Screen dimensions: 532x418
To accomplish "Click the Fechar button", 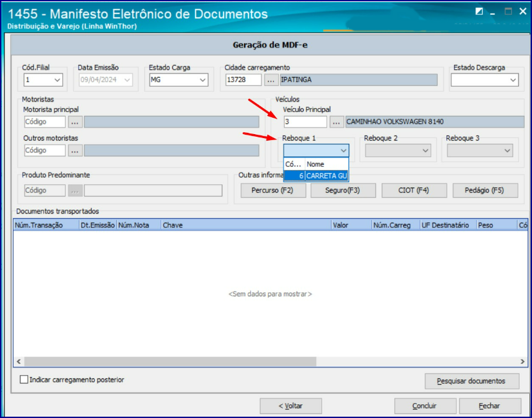I will click(490, 406).
